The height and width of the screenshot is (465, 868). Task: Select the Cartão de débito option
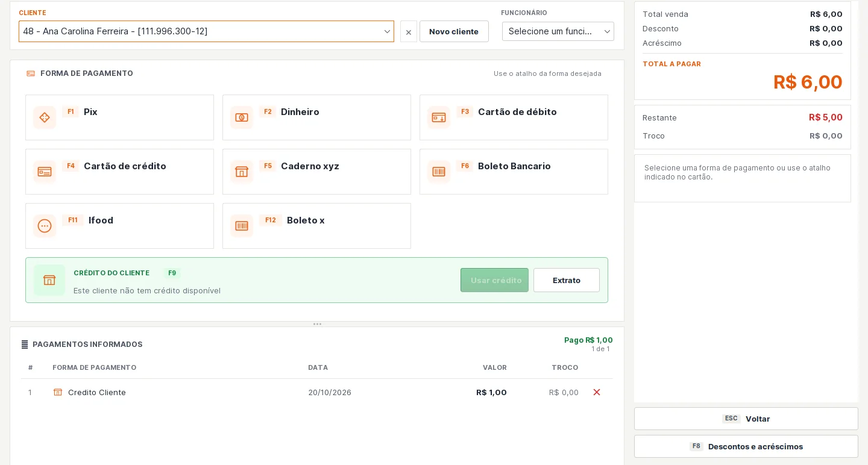point(514,117)
